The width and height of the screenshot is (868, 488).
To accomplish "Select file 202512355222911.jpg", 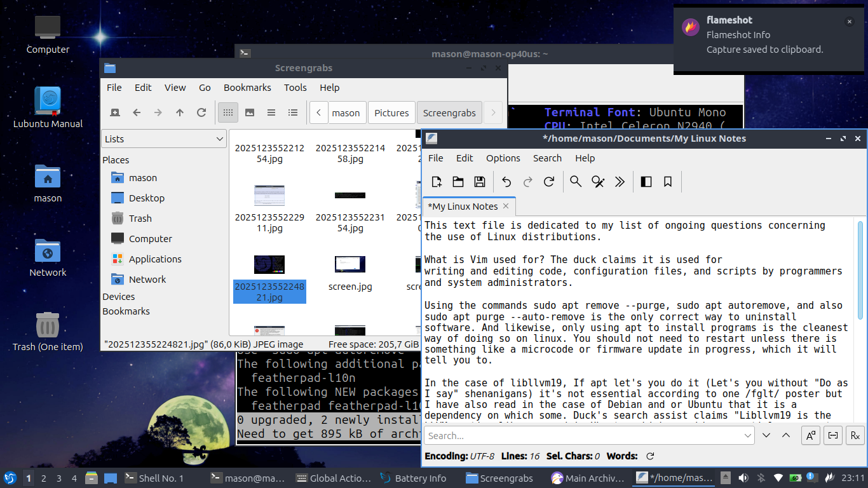I will [x=269, y=208].
